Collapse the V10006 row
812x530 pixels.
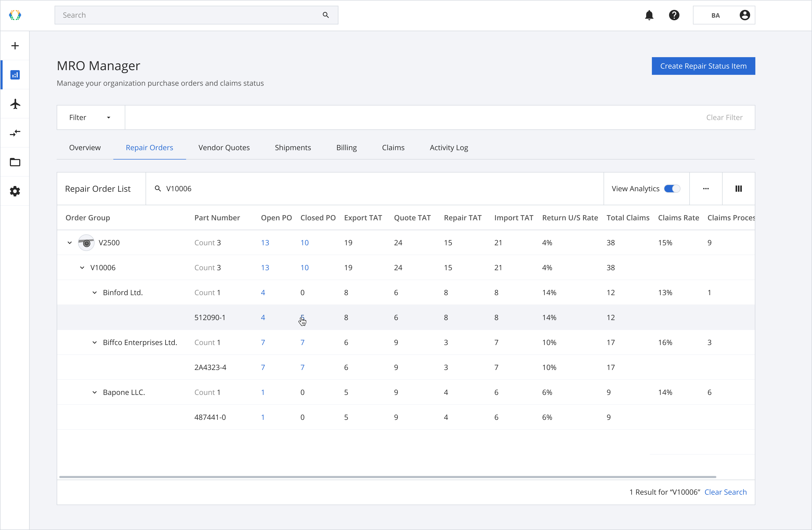tap(82, 268)
